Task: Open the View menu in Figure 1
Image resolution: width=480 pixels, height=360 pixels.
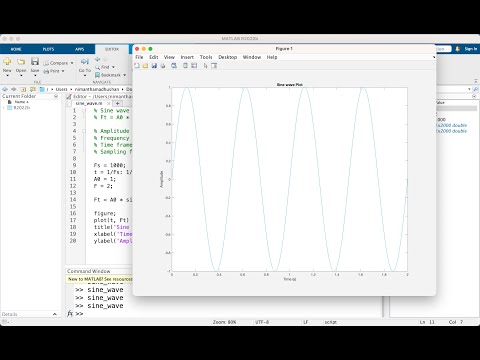Action: pos(169,57)
